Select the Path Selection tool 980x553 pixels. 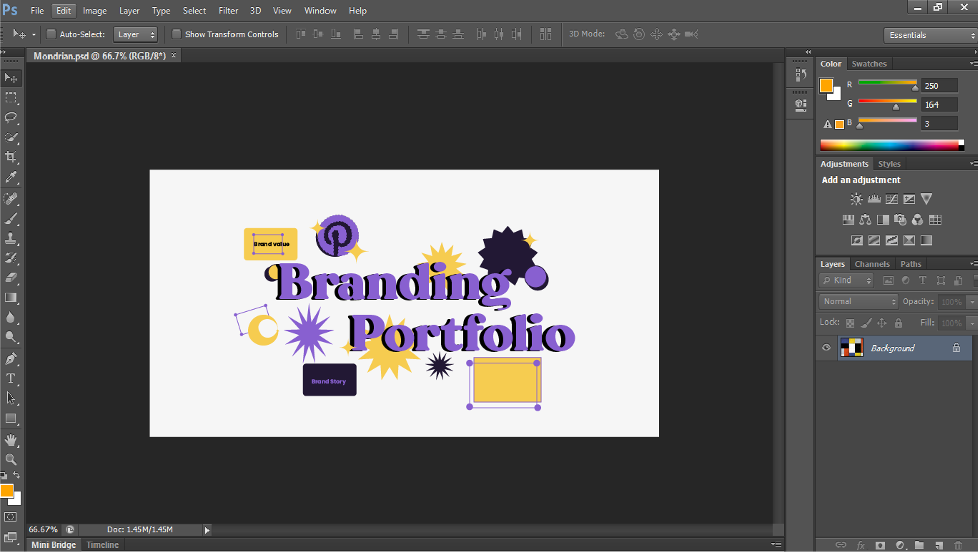tap(11, 398)
